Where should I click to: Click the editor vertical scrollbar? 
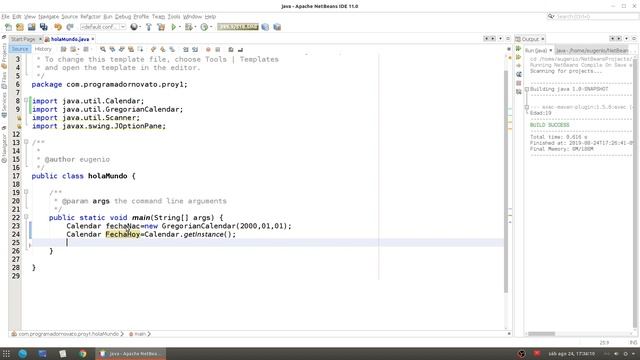[506, 182]
